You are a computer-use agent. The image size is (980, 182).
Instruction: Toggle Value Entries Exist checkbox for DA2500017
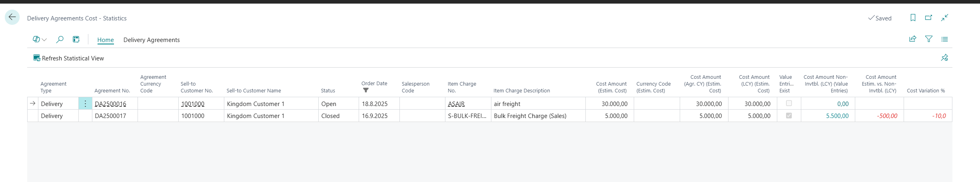tap(789, 116)
